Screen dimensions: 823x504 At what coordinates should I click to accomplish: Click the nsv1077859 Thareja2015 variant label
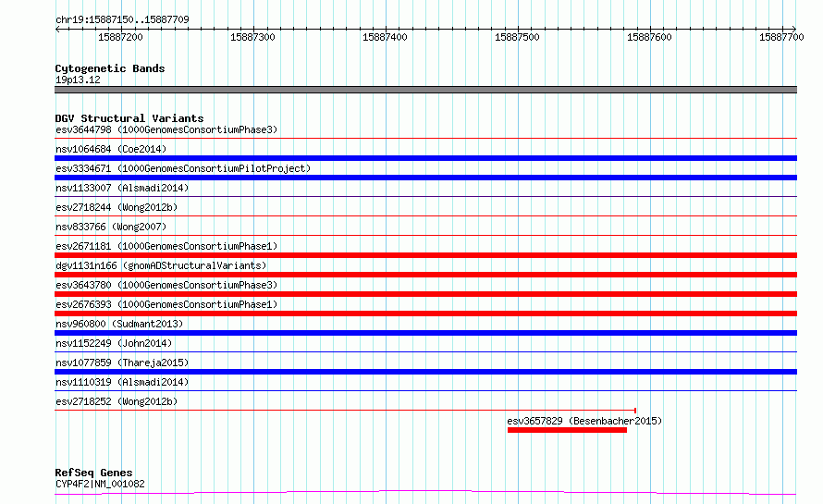point(122,363)
